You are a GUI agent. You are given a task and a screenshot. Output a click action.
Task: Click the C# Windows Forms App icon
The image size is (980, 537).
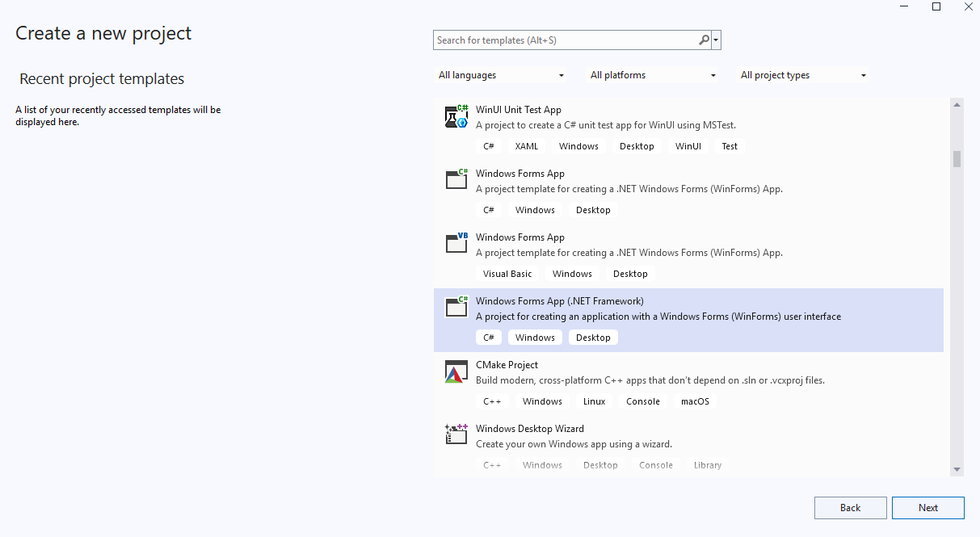[x=456, y=179]
